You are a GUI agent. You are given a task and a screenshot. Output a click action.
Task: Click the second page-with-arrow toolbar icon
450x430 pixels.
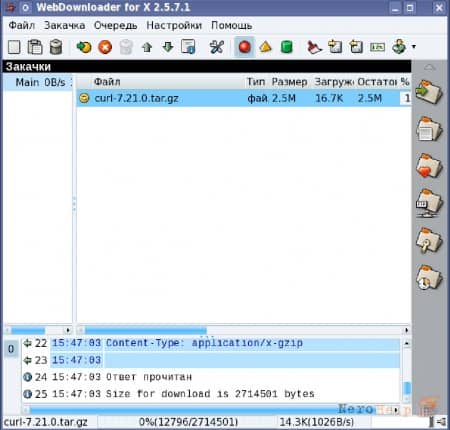tap(356, 47)
